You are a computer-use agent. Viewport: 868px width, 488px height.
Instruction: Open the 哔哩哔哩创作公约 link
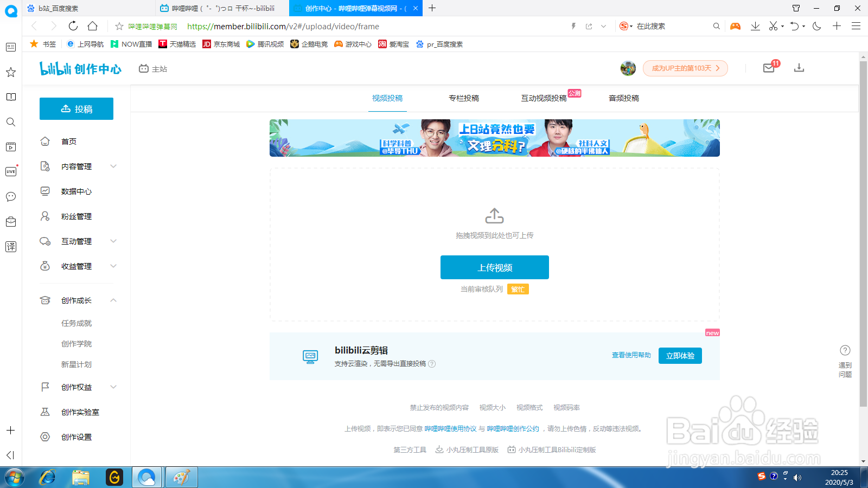point(513,429)
